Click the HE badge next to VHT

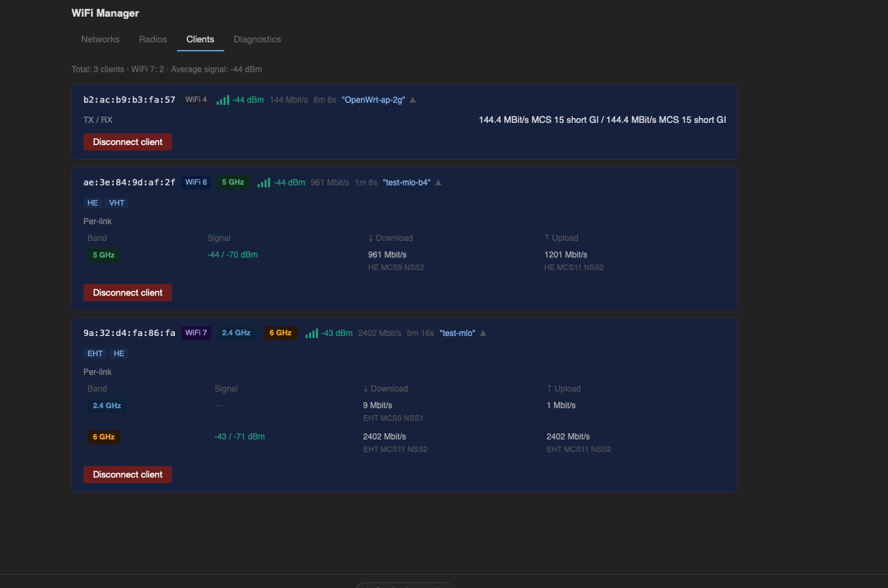tap(92, 203)
